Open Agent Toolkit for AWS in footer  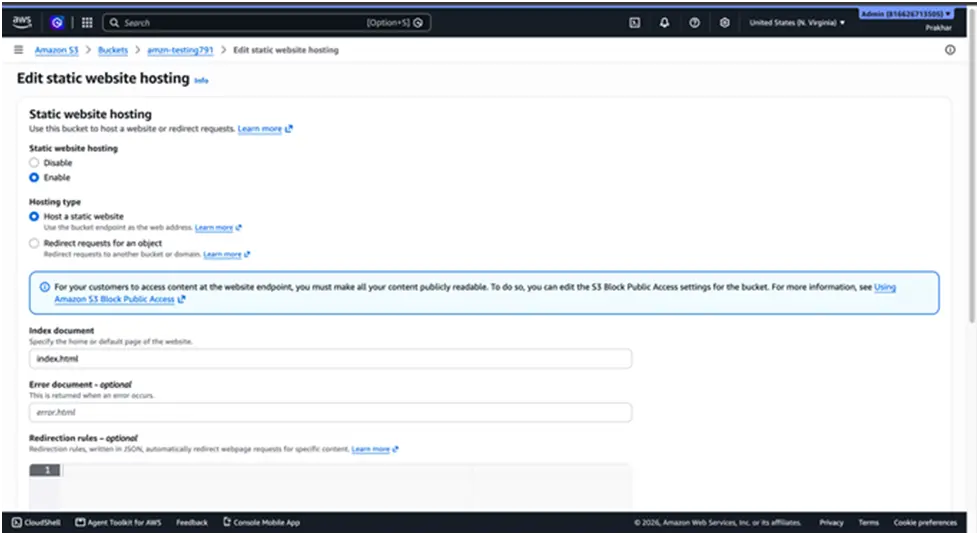coord(119,523)
